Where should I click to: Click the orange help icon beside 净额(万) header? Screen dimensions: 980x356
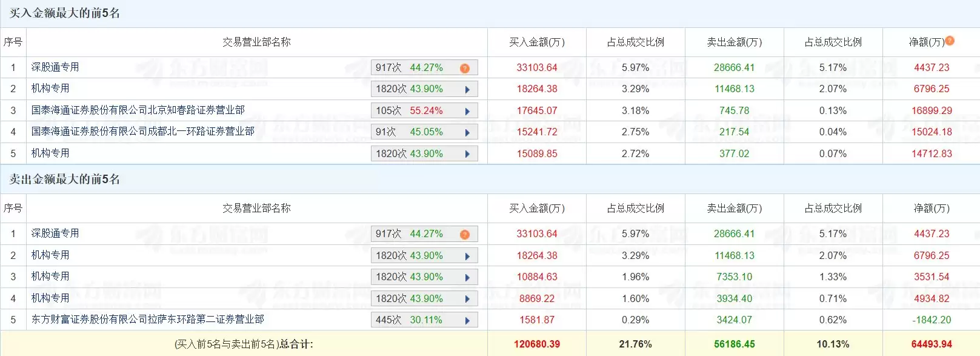[x=950, y=41]
